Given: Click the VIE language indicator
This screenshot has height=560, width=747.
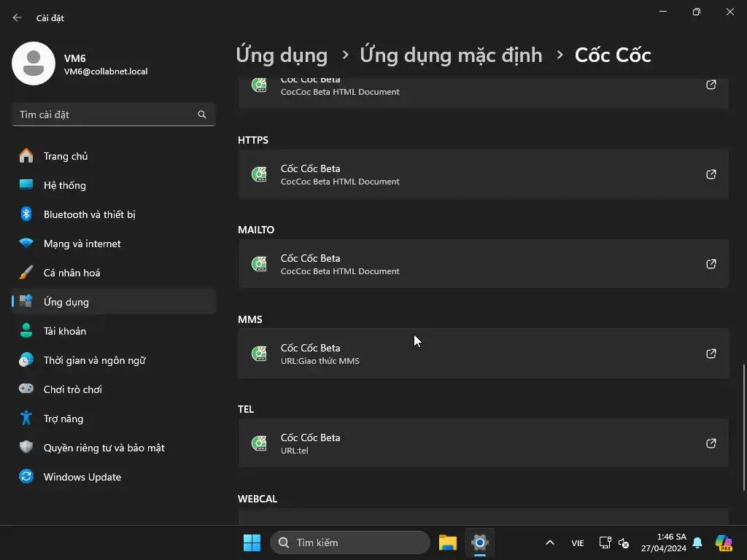Looking at the screenshot, I should pyautogui.click(x=577, y=542).
